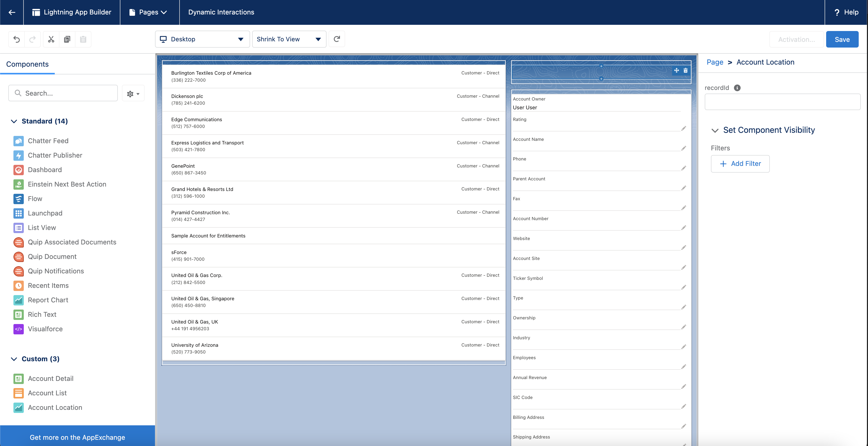Click the back arrow icon

tap(12, 12)
